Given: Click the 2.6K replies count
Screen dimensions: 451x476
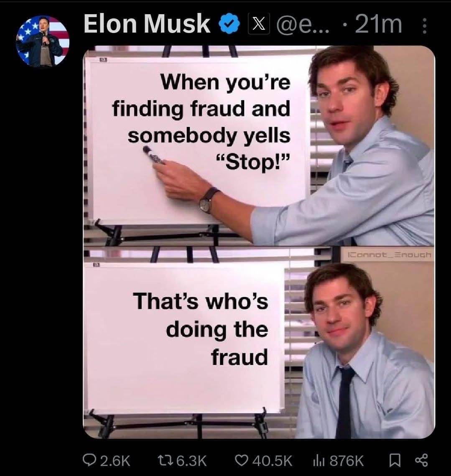Looking at the screenshot, I should (x=115, y=461).
